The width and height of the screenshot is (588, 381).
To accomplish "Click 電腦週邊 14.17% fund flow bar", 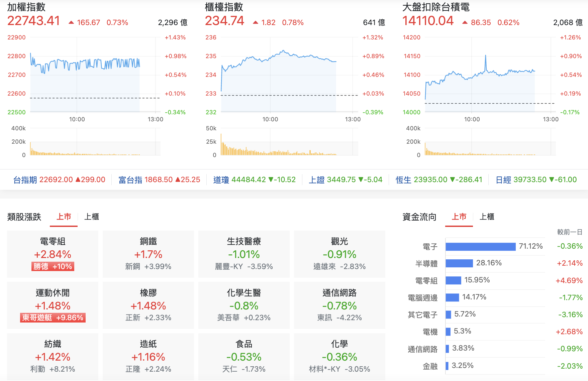I will point(453,297).
